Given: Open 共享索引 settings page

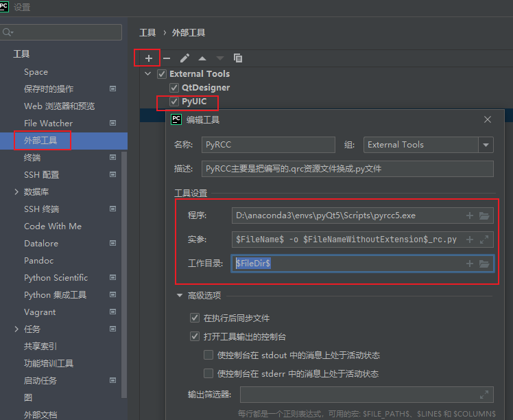Looking at the screenshot, I should click(40, 347).
